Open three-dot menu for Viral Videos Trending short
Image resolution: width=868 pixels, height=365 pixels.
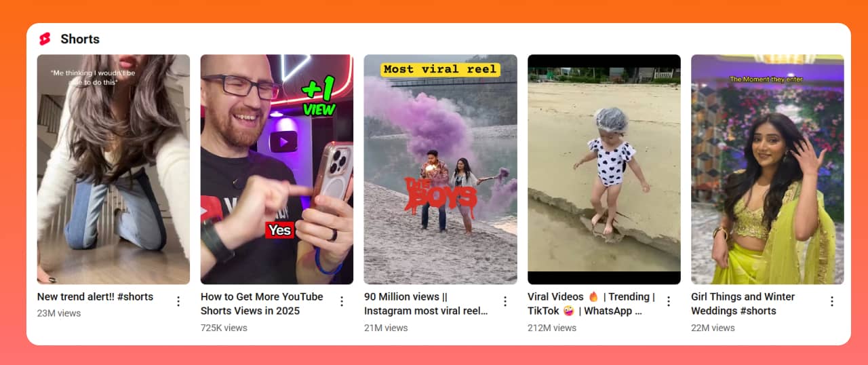tap(669, 301)
